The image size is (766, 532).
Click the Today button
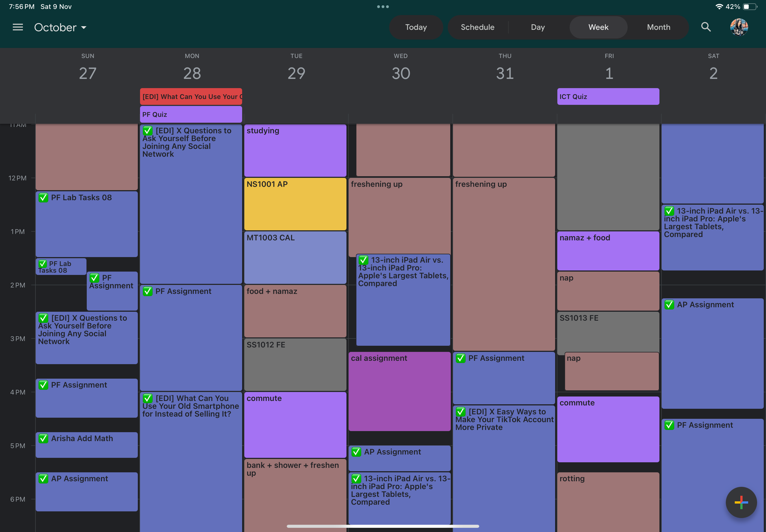pos(416,27)
